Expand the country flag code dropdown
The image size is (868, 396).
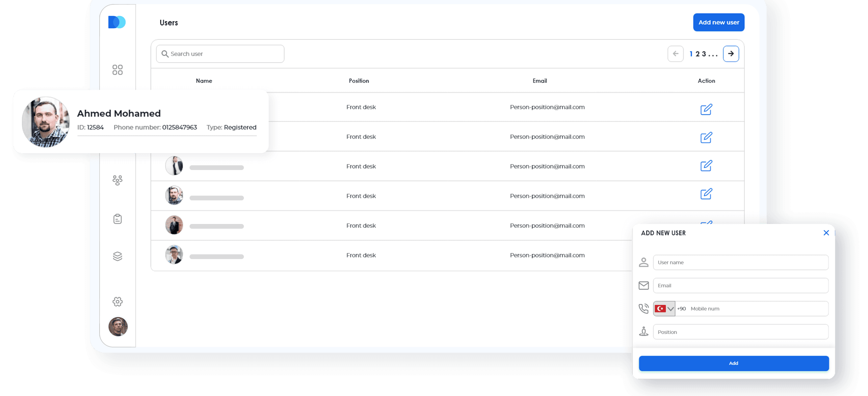[664, 309]
